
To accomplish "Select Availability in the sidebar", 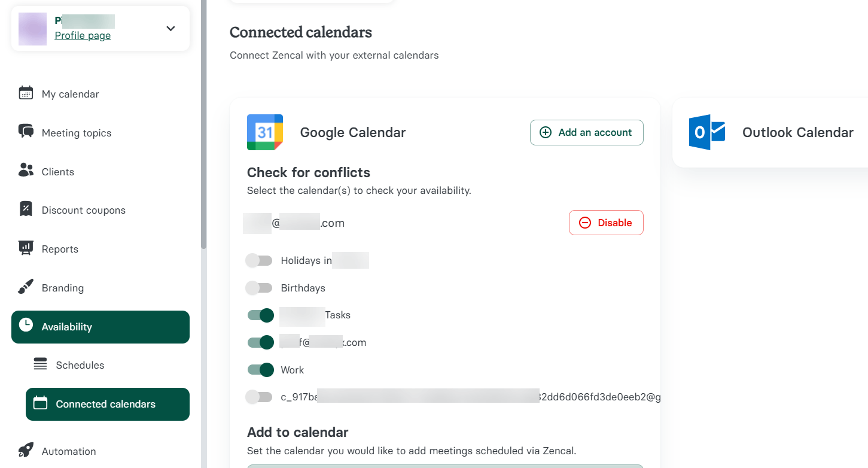I will 66,327.
